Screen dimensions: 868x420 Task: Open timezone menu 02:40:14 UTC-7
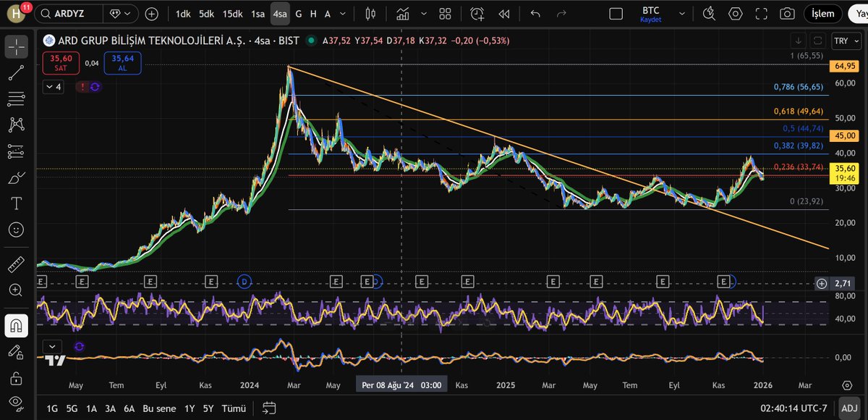coord(792,408)
